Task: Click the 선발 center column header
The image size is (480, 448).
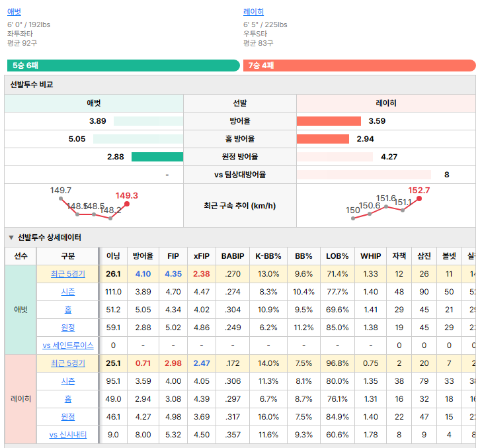Action: (x=240, y=103)
